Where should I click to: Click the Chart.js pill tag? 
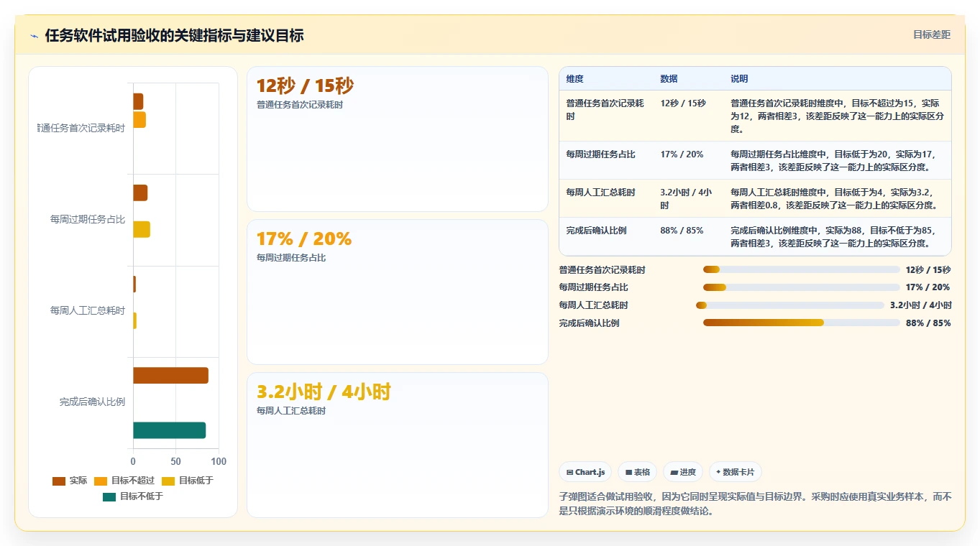[585, 472]
